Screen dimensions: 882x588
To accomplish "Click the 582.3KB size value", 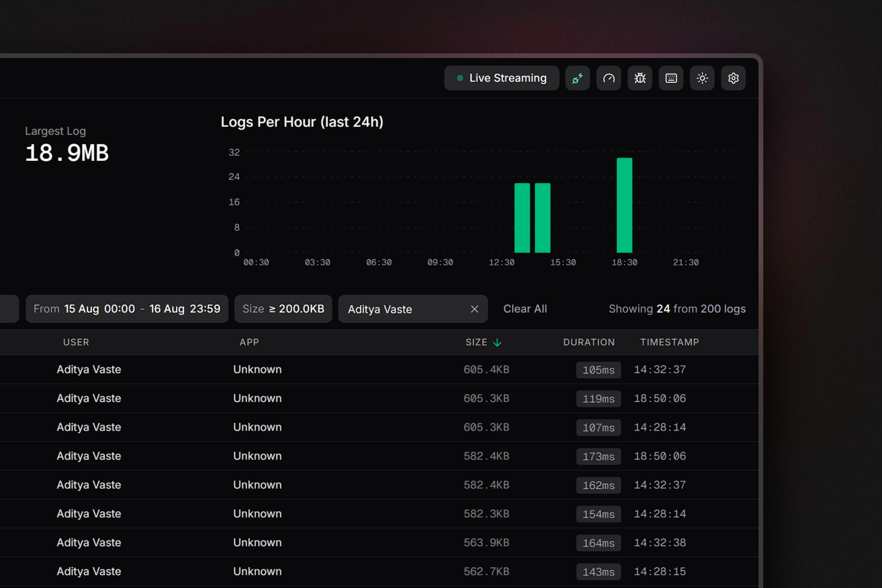I will click(486, 514).
